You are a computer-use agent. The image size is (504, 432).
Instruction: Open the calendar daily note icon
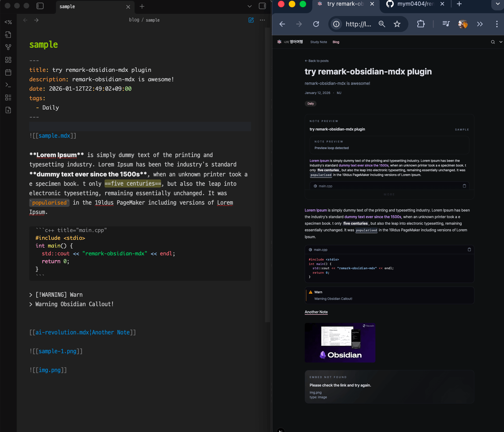pyautogui.click(x=8, y=72)
